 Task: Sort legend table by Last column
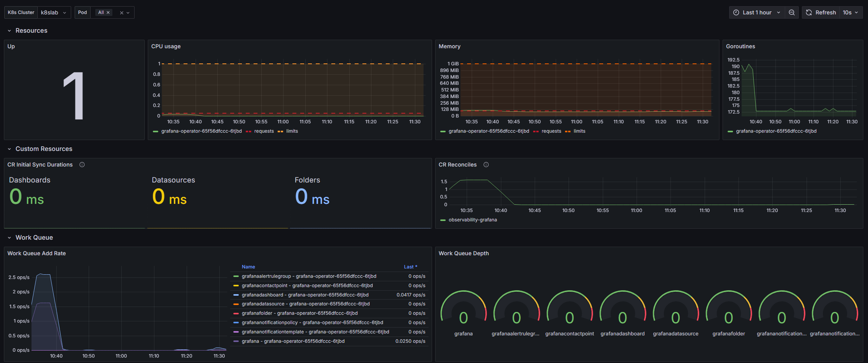coord(410,267)
